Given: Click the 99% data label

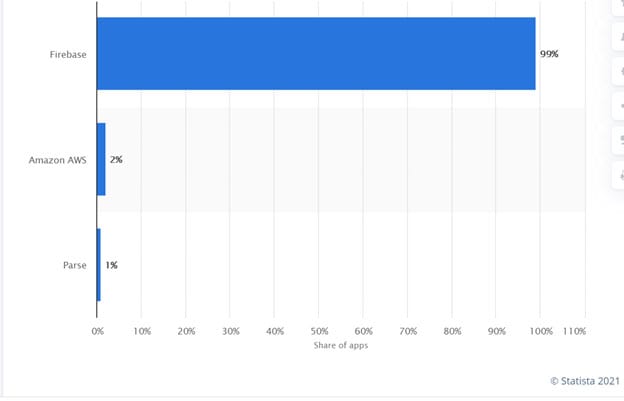Looking at the screenshot, I should point(549,54).
